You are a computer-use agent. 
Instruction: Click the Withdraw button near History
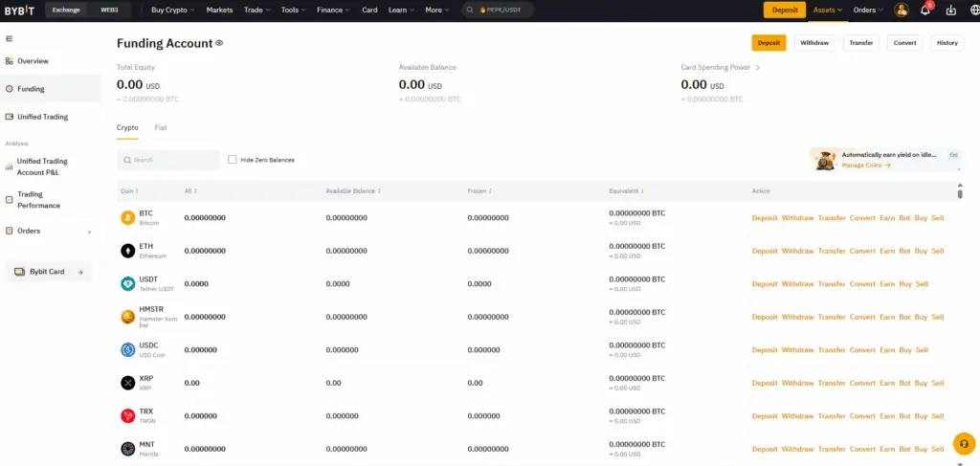point(814,43)
